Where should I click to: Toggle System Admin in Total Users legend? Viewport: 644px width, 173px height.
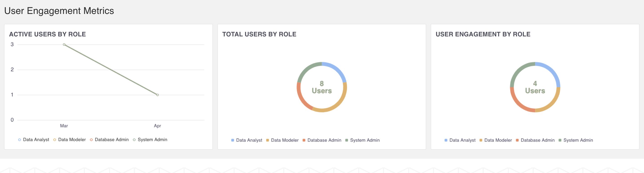click(362, 140)
